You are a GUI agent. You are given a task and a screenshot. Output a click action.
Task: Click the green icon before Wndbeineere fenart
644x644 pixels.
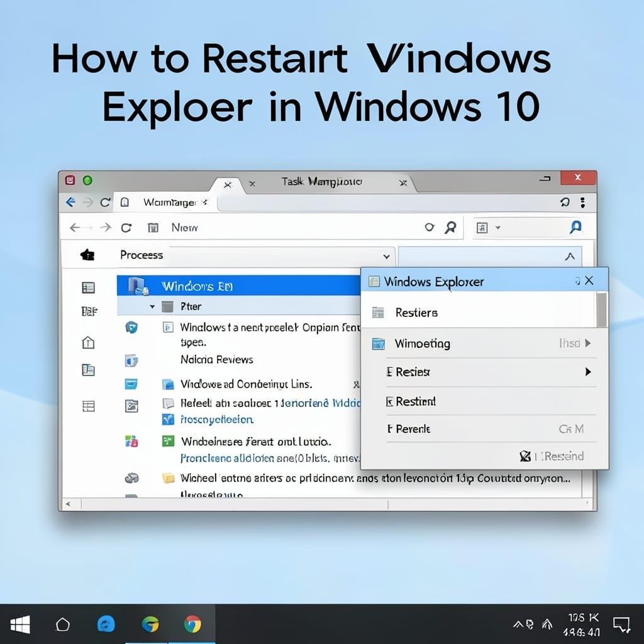pos(168,441)
